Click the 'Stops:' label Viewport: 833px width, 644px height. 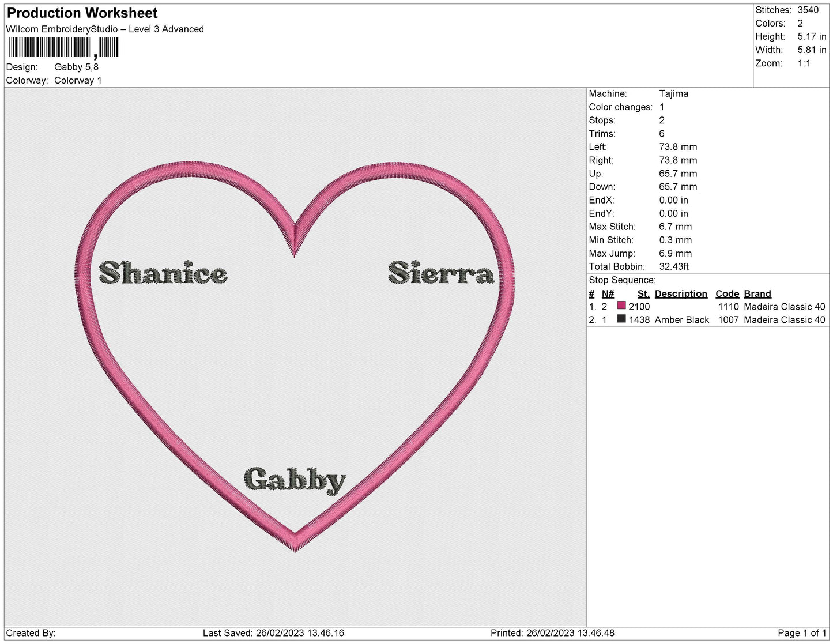(x=602, y=120)
